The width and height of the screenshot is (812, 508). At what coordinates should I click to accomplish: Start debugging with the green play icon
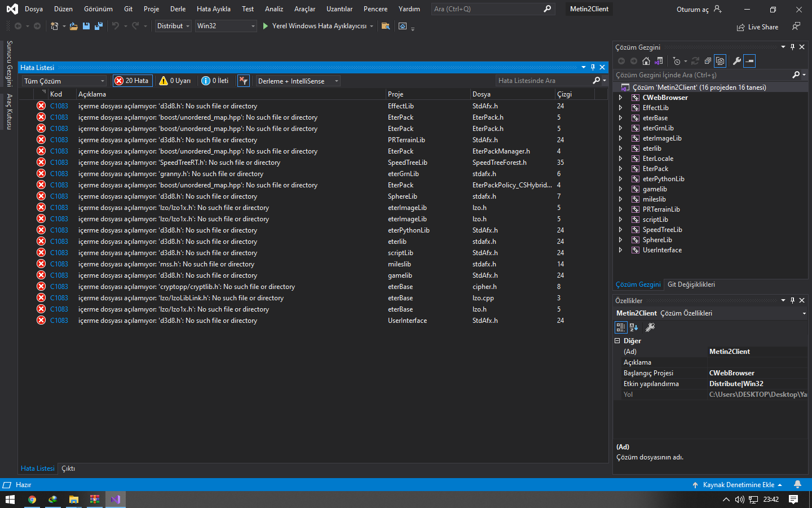tap(266, 26)
